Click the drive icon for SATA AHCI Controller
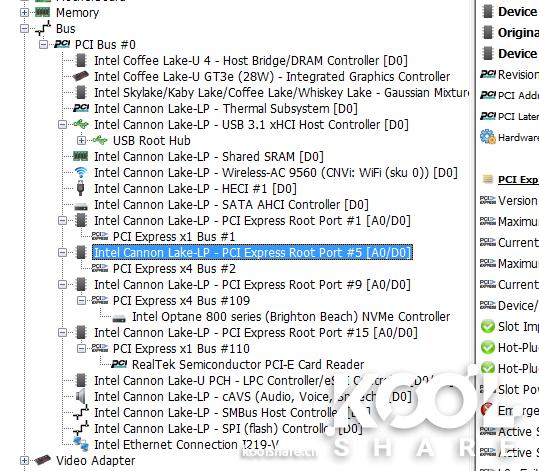539x471 pixels. click(x=81, y=206)
